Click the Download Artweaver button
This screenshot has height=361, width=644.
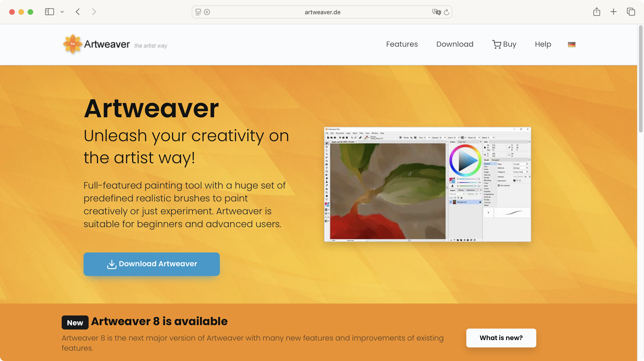(x=151, y=264)
